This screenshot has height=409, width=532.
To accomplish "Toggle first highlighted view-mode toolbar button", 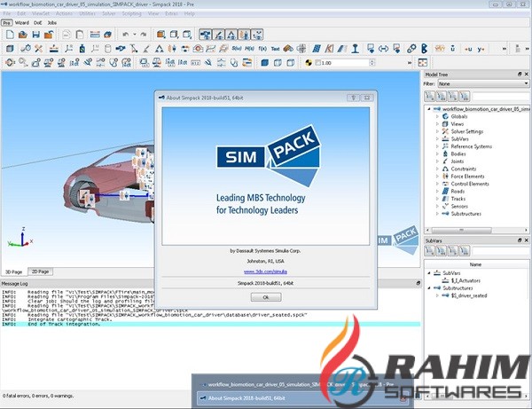I will coord(205,35).
